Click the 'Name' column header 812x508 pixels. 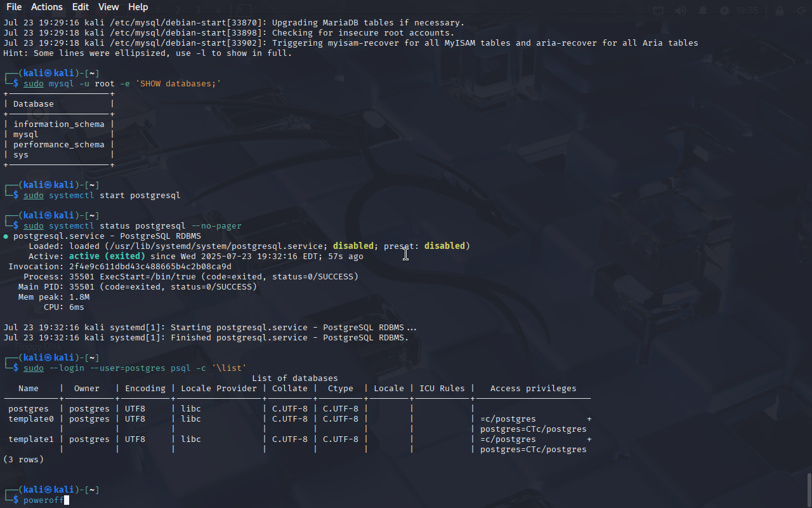click(x=29, y=389)
